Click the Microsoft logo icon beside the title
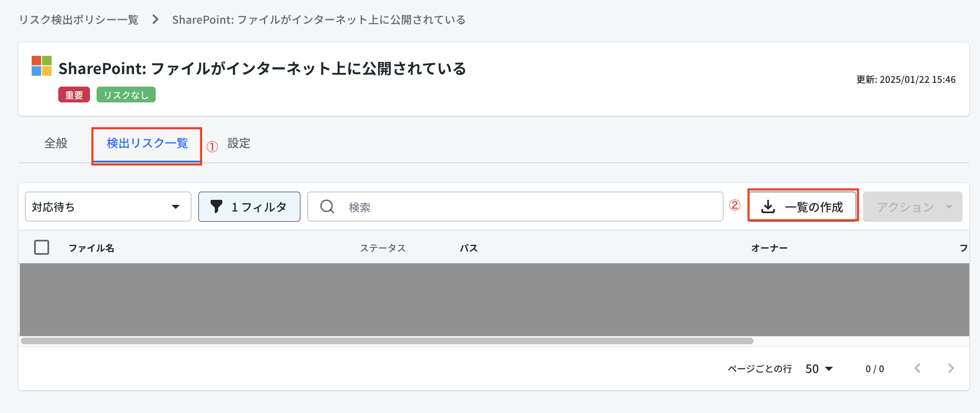Image resolution: width=980 pixels, height=413 pixels. [x=42, y=66]
